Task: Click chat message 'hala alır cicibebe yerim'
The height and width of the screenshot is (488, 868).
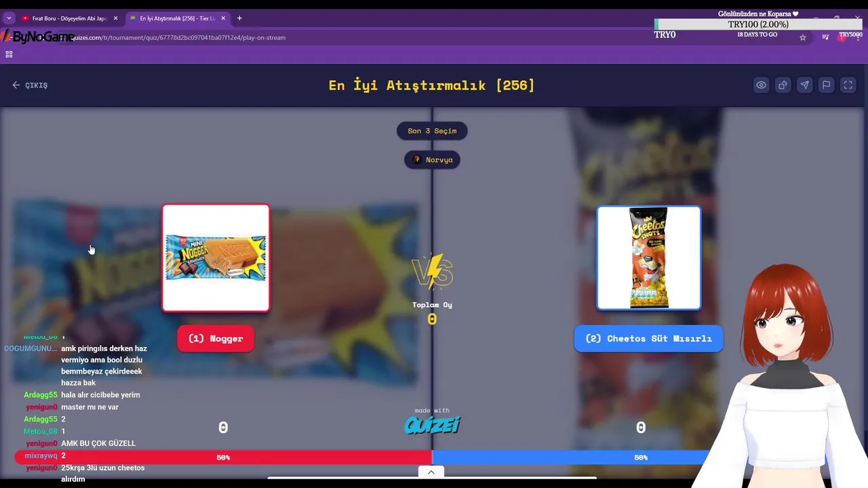Action: point(100,395)
